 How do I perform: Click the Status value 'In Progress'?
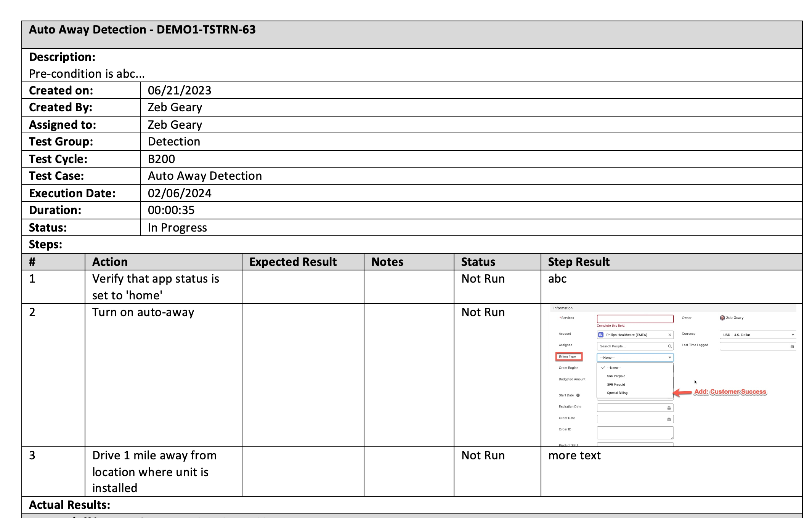[x=177, y=228]
